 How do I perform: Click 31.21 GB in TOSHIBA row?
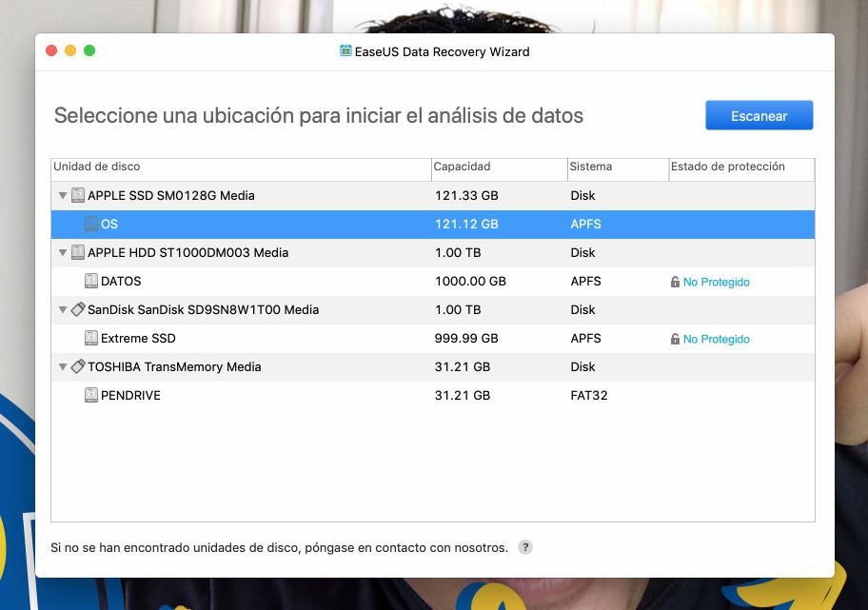point(463,366)
